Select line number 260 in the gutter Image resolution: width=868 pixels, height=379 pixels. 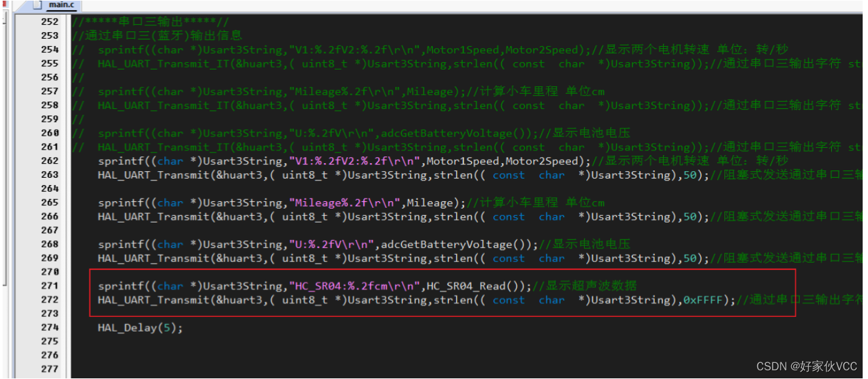point(49,133)
